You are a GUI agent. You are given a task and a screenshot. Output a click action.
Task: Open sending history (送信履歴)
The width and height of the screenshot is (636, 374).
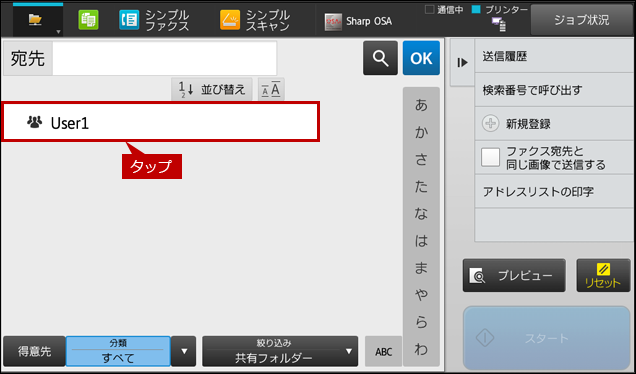tap(554, 56)
